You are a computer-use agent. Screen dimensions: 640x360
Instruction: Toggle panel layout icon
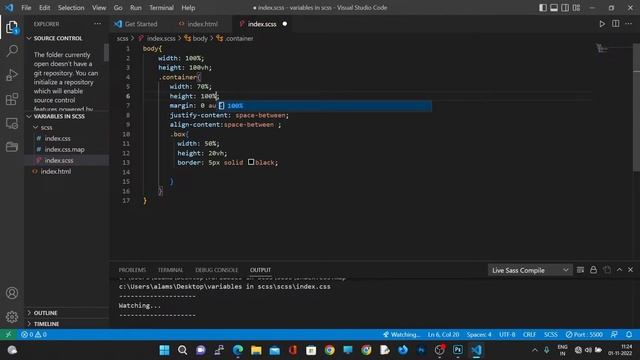pos(554,8)
